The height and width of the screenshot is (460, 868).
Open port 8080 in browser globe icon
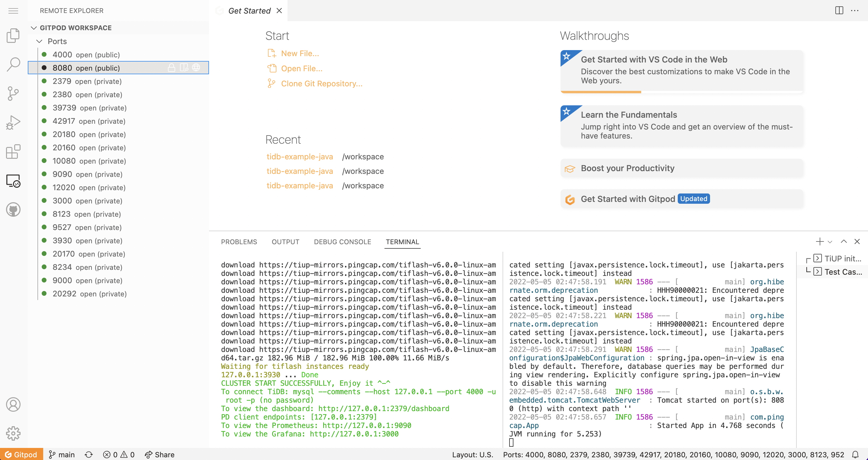click(196, 68)
